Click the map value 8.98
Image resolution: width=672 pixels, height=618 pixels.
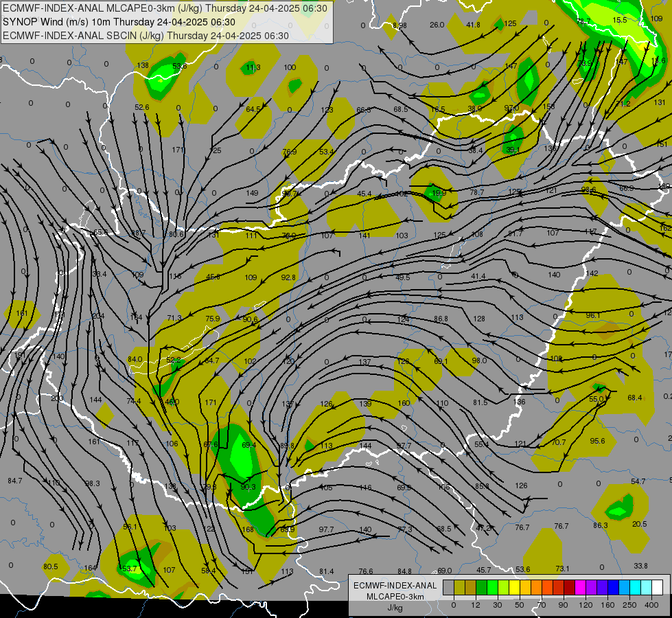coord(399,25)
